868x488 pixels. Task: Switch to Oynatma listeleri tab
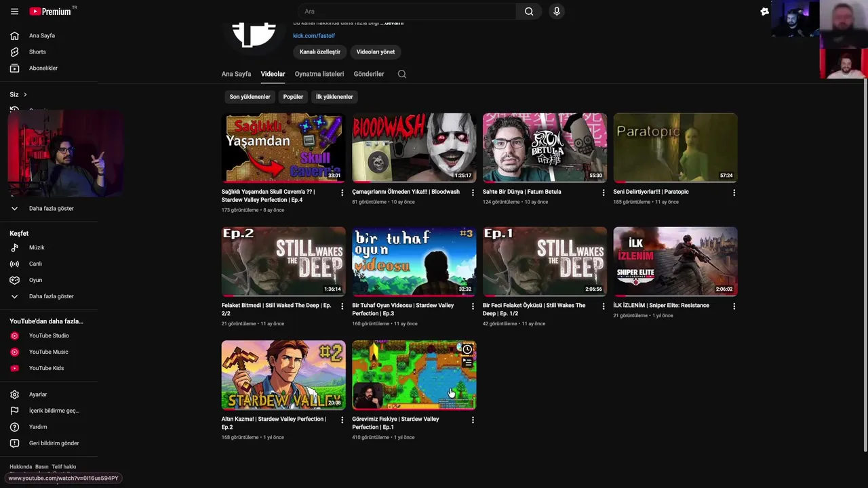[319, 74]
